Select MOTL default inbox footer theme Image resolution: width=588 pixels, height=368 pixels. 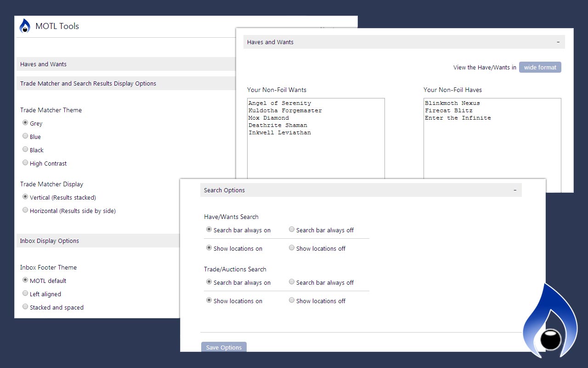(25, 280)
